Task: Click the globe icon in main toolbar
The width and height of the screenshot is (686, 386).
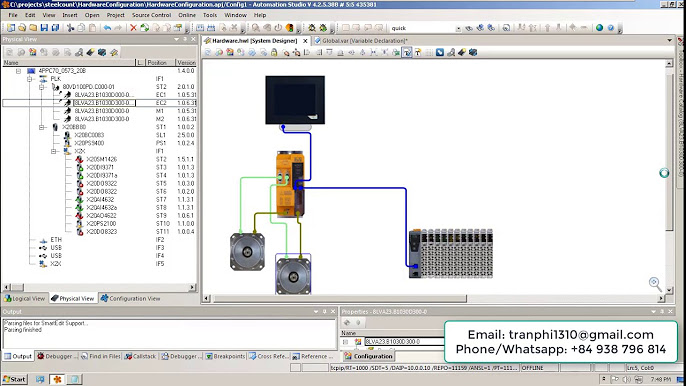Action: pos(599,28)
